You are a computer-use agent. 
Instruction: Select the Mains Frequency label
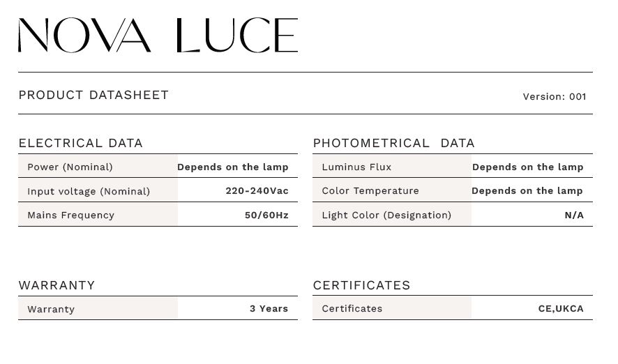[x=70, y=215]
